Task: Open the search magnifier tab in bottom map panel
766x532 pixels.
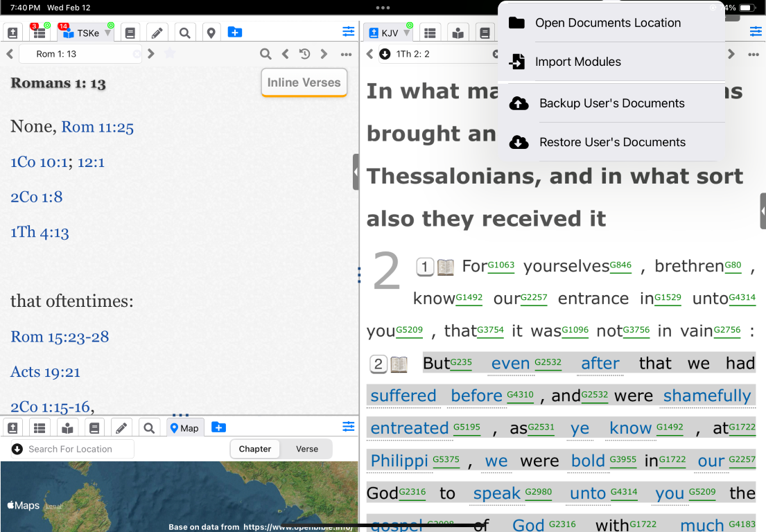Action: coord(149,428)
